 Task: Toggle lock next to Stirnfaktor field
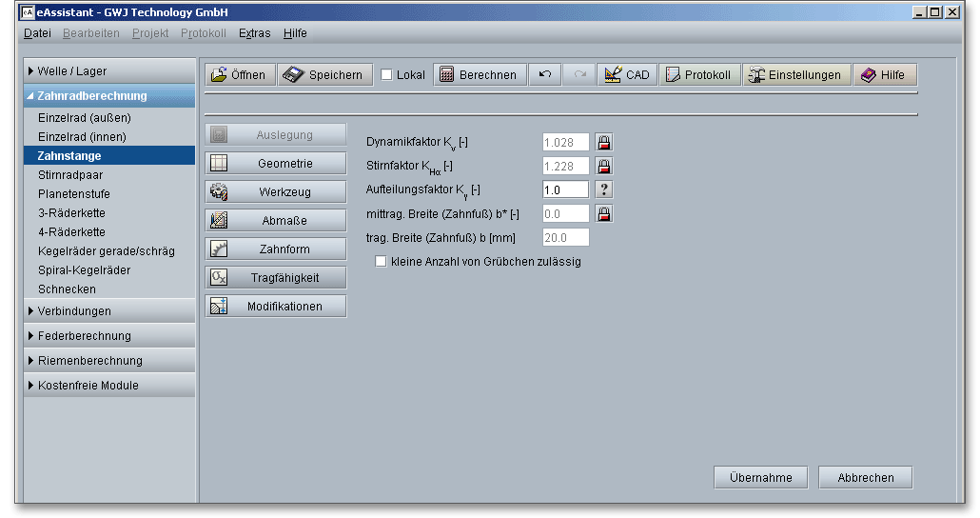(604, 166)
